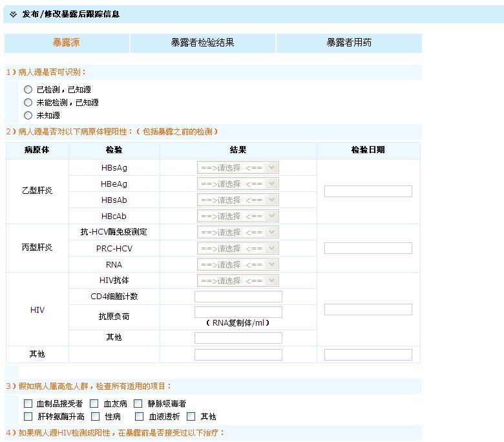Viewport: 504px width, 442px height.
Task: Choose the 未知源 radio button
Action: click(28, 115)
